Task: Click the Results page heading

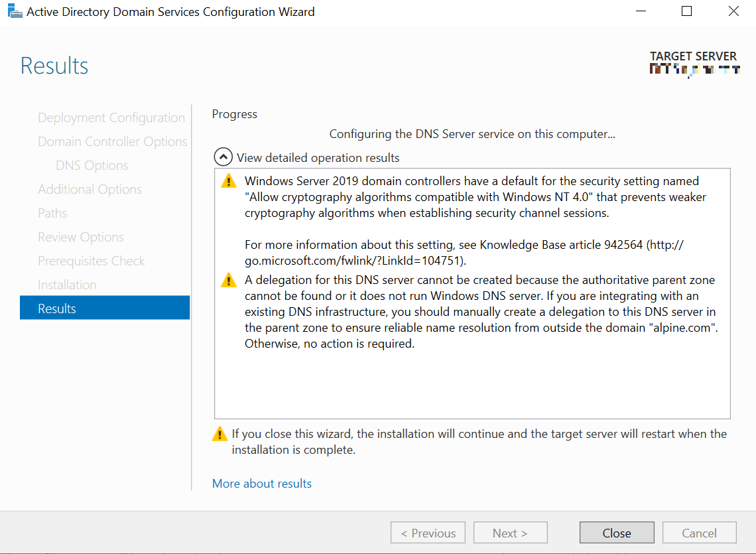Action: [x=54, y=66]
